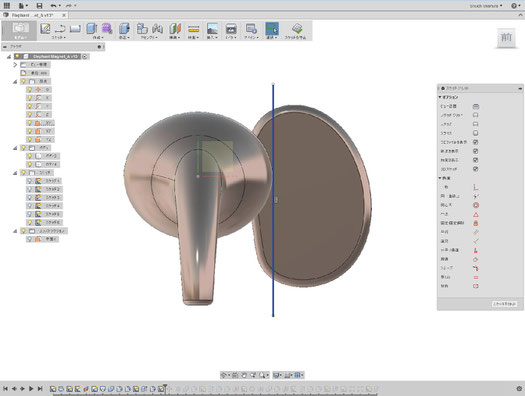Select the Add-Ins scripts tool
The width and height of the screenshot is (525, 396).
[x=251, y=28]
